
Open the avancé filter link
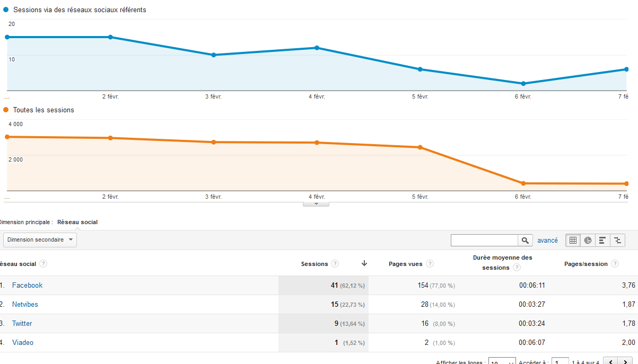pos(547,241)
